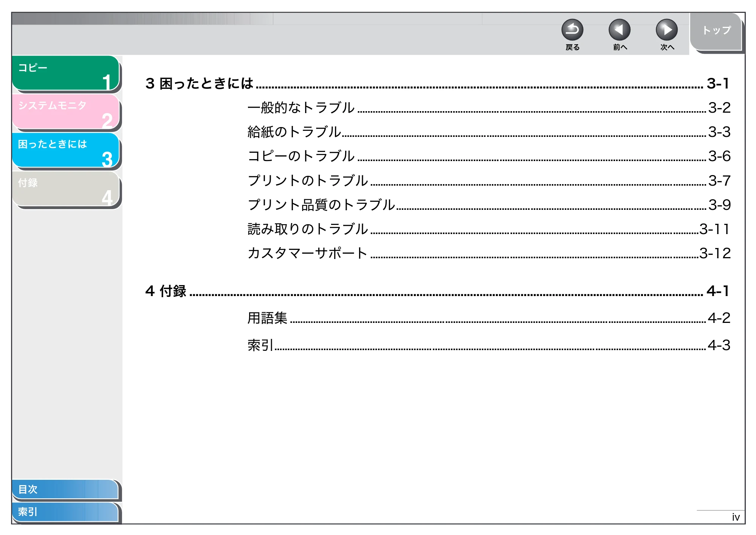
Task: Open 給紙のトラブル entry
Action: click(x=489, y=132)
